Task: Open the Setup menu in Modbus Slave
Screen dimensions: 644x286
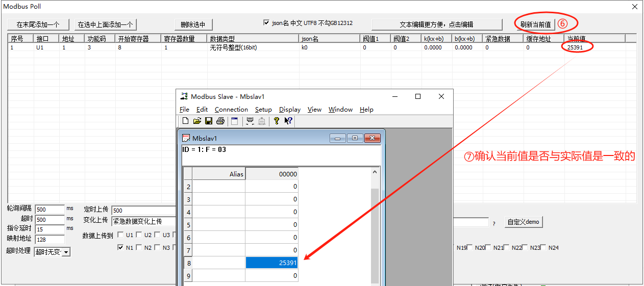Action: pos(263,110)
